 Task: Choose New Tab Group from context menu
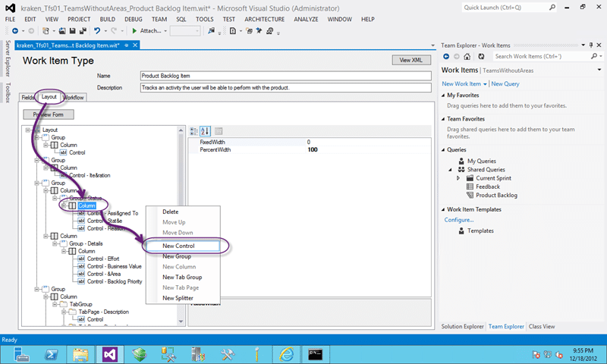click(183, 278)
